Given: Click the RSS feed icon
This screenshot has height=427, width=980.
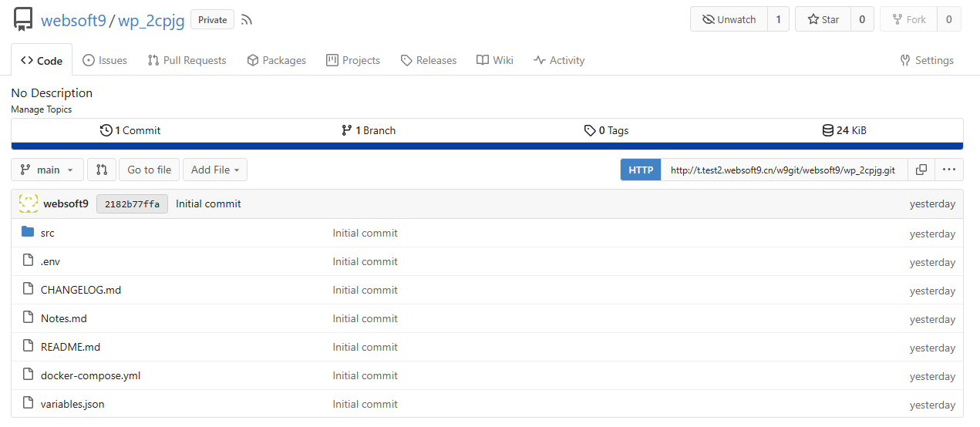Looking at the screenshot, I should pos(247,20).
